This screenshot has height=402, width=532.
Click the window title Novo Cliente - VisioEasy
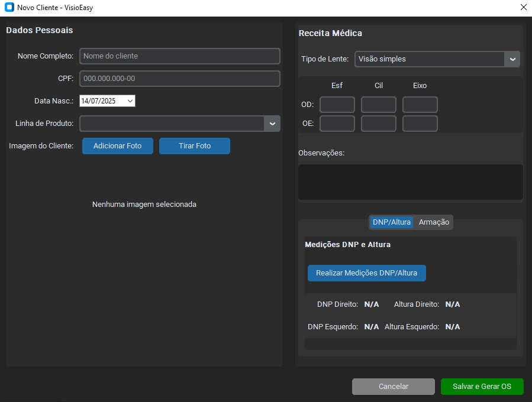(55, 8)
